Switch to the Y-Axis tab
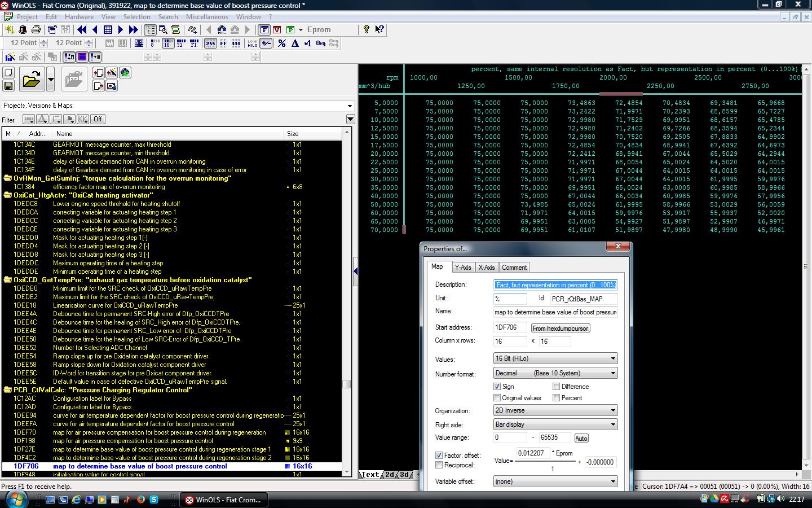 [463, 268]
